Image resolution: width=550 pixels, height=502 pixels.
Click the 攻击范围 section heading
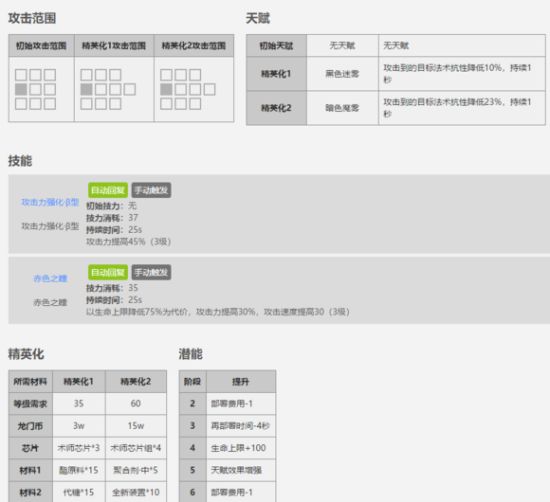32,18
